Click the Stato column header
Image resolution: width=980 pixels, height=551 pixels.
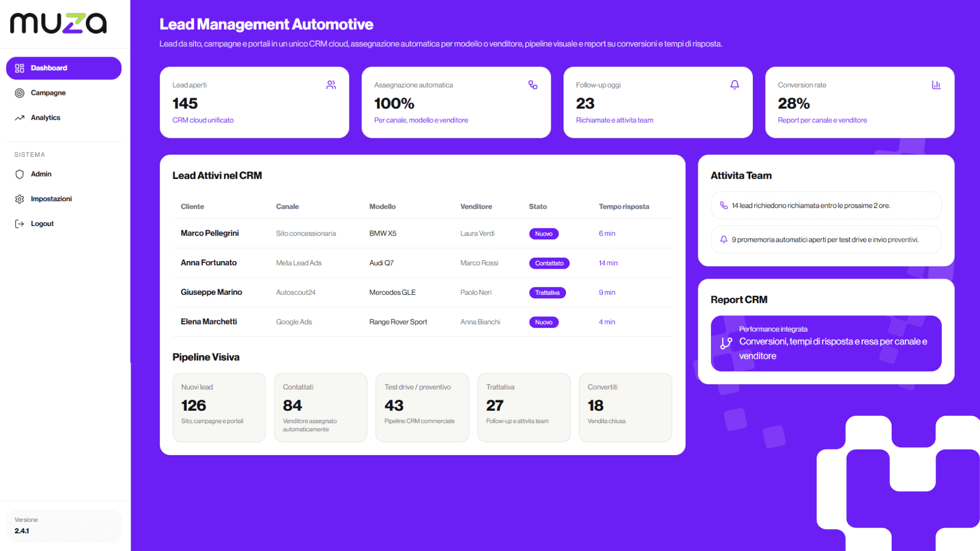click(537, 207)
